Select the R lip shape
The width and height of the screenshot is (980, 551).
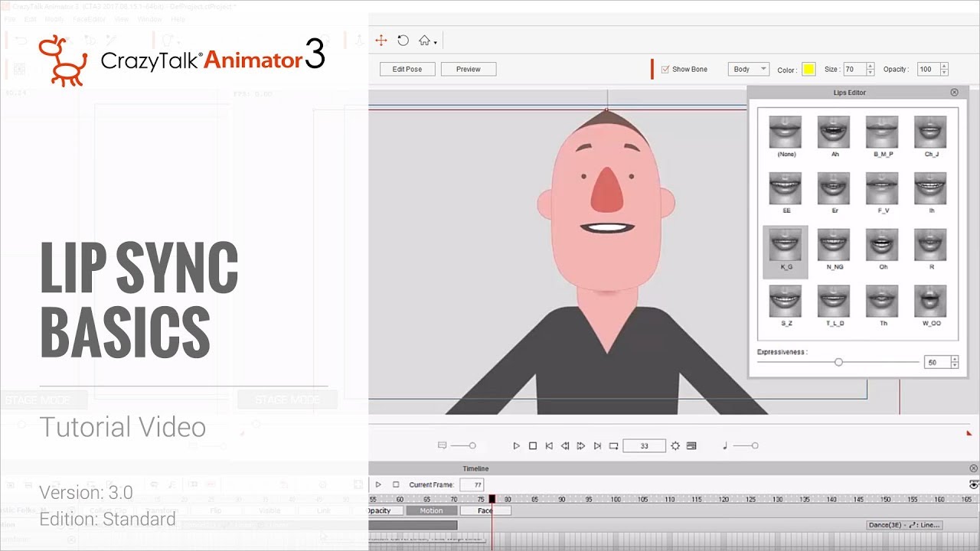(x=930, y=249)
